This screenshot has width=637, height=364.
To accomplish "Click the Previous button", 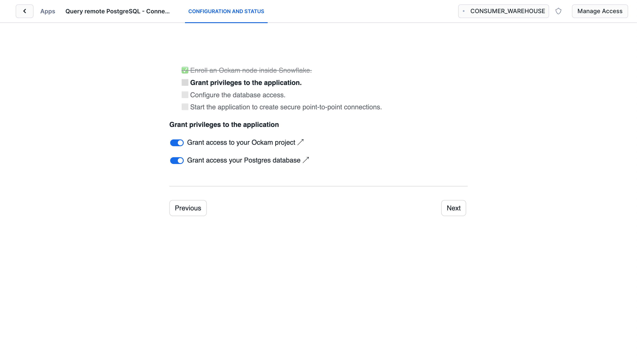I will click(x=188, y=208).
